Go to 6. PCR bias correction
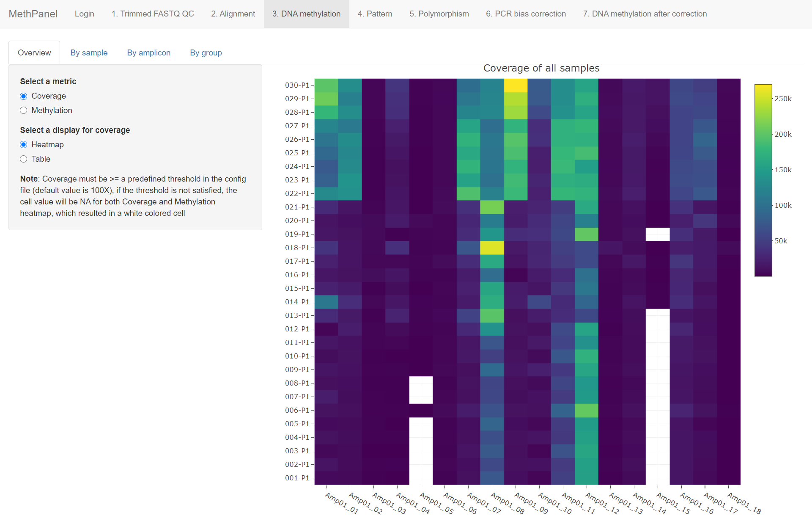Viewport: 812px width, 521px height. [526, 14]
